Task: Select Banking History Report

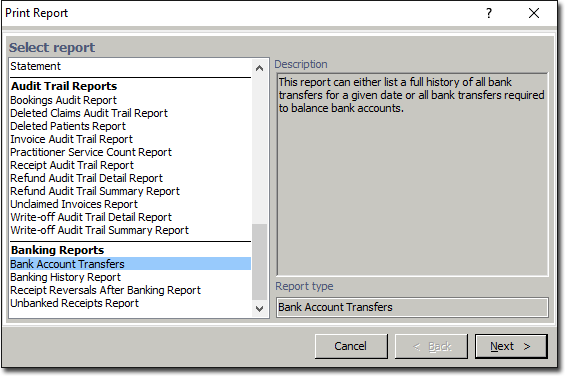Action: click(130, 277)
